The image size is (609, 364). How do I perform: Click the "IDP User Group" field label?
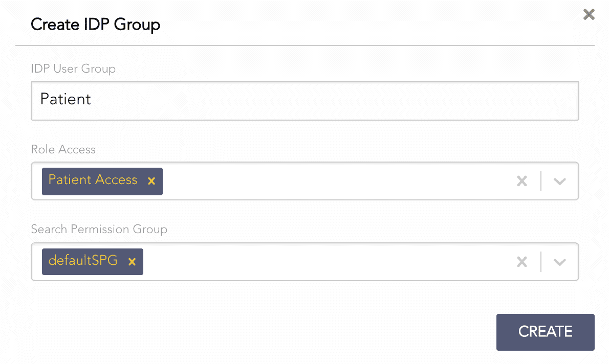pos(73,69)
